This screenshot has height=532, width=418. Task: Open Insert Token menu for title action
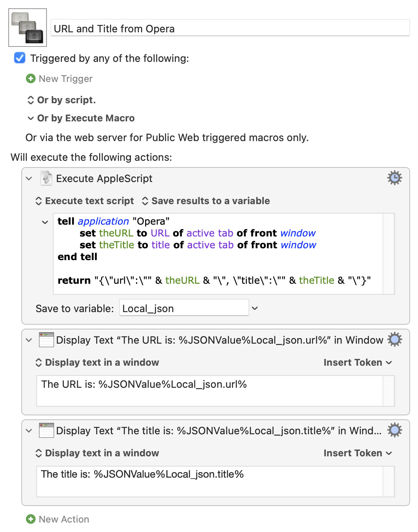pyautogui.click(x=357, y=453)
